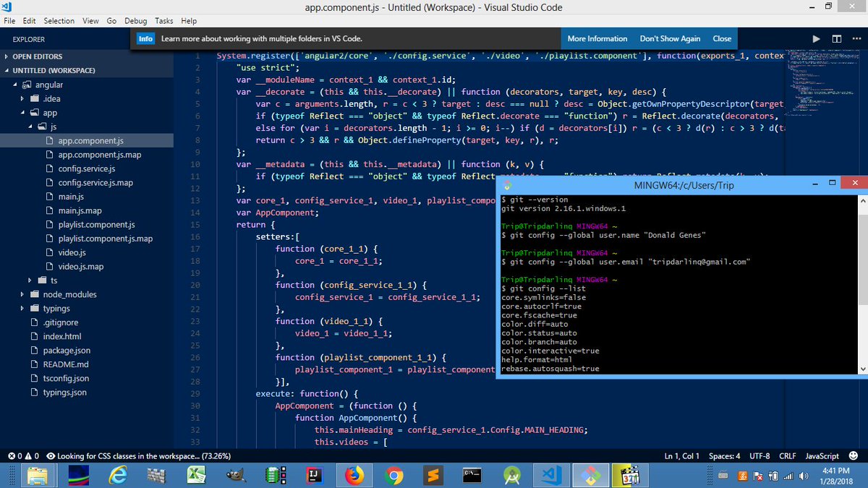Click the touch keyboard icon in system tray
The height and width of the screenshot is (488, 868).
click(723, 476)
